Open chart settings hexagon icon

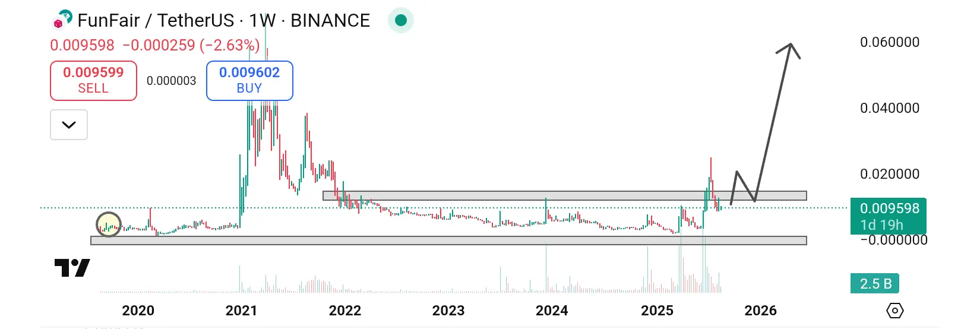[x=894, y=311]
